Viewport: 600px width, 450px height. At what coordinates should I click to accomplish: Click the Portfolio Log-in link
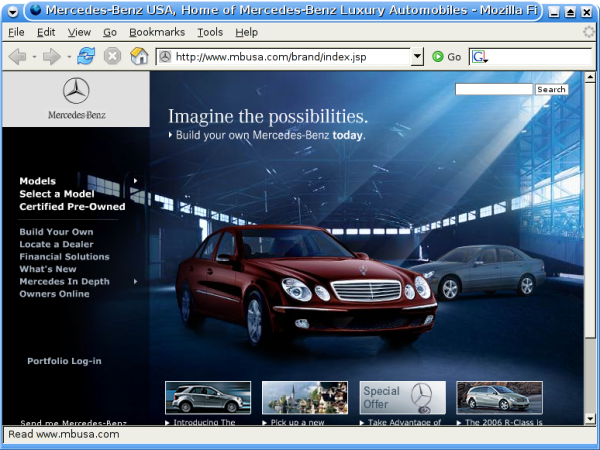64,361
